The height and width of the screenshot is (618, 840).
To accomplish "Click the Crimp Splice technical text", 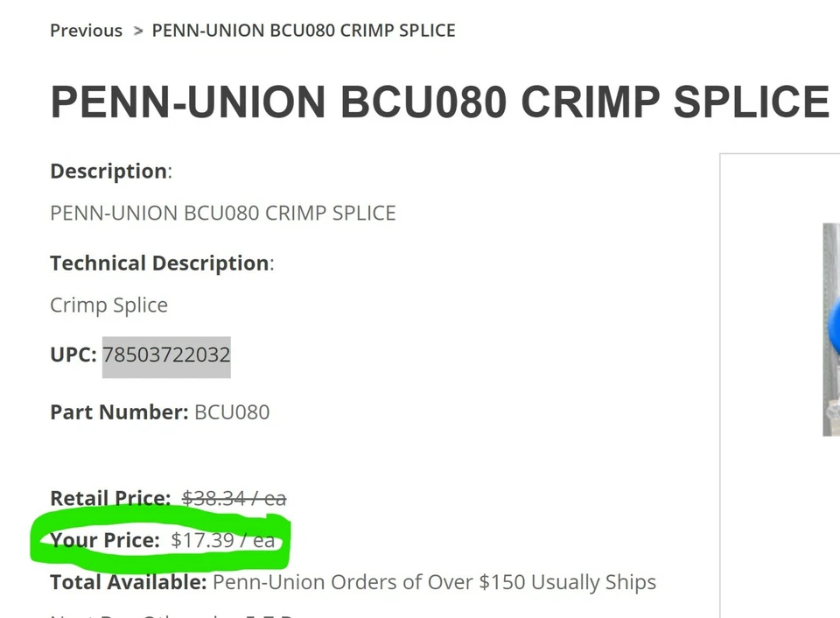I will pos(108,305).
